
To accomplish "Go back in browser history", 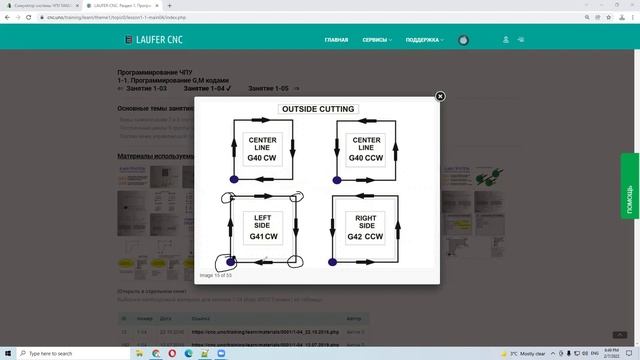I will pyautogui.click(x=7, y=18).
